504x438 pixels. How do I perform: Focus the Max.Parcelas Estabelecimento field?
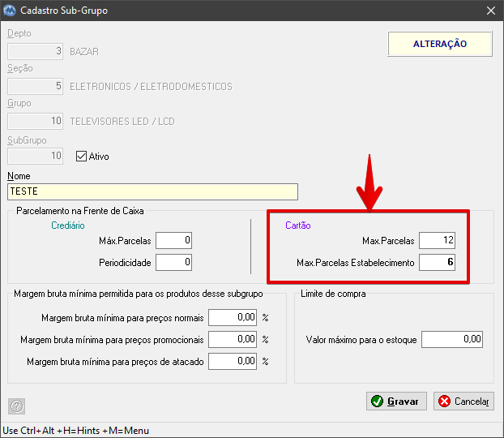point(437,262)
